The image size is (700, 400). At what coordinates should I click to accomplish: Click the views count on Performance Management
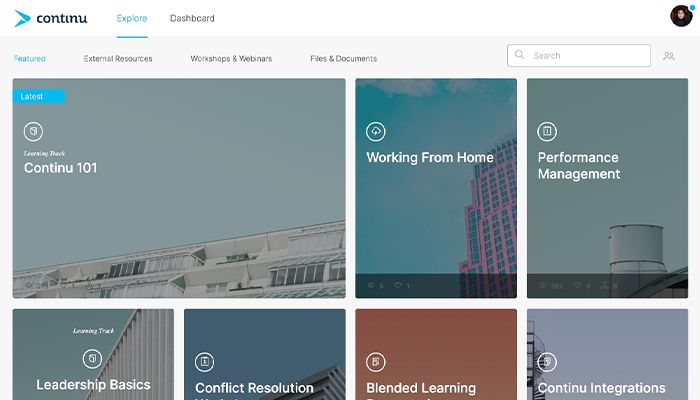[551, 285]
